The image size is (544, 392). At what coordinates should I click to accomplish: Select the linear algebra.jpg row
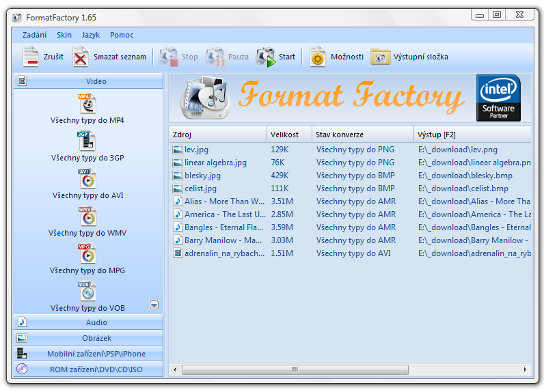[x=351, y=163]
